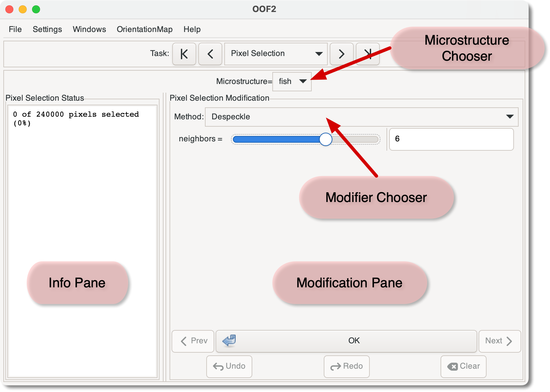550x392 pixels.
Task: Click the Next modification button
Action: tap(499, 341)
